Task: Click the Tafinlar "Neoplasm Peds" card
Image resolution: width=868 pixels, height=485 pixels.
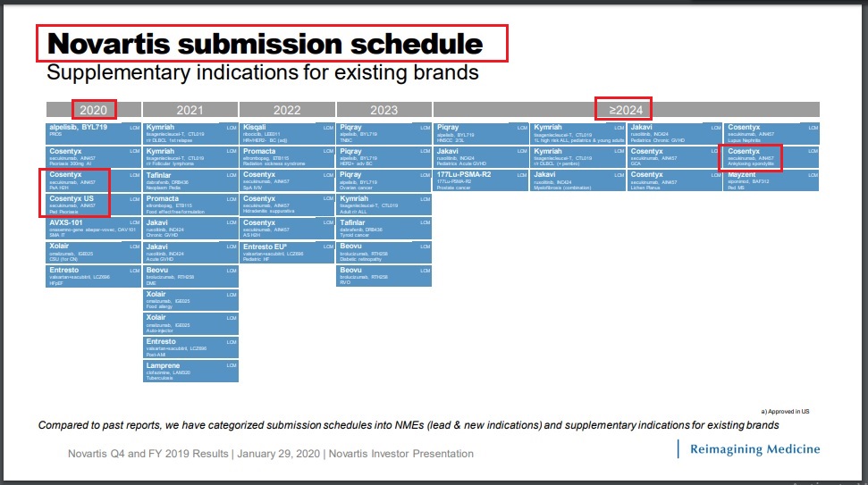Action: click(190, 180)
